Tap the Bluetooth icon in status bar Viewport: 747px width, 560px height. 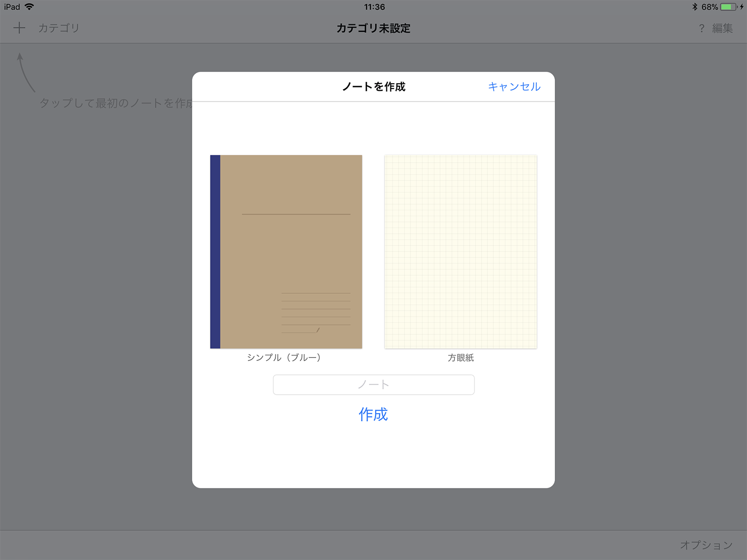tap(695, 7)
